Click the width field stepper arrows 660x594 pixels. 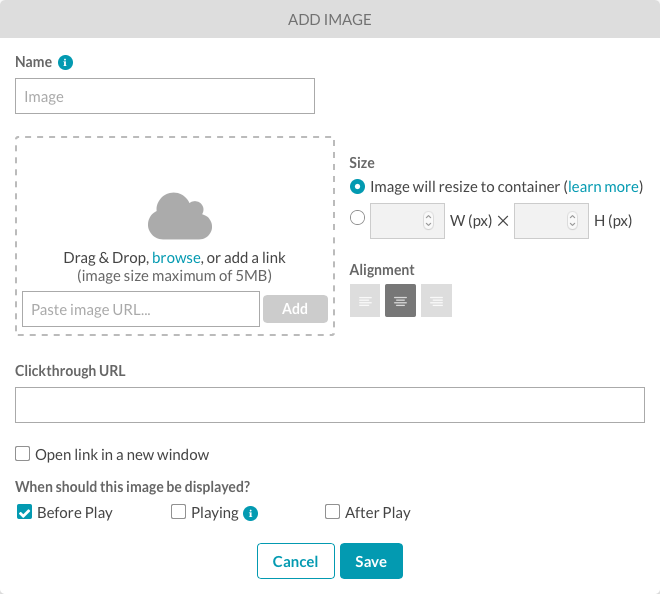(428, 221)
